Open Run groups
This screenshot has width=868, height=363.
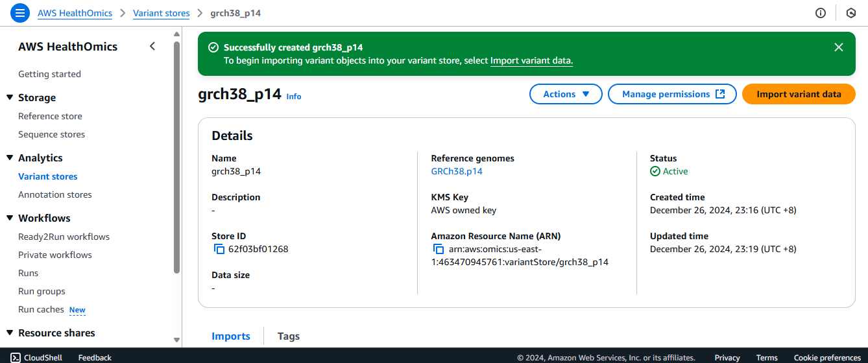point(42,291)
